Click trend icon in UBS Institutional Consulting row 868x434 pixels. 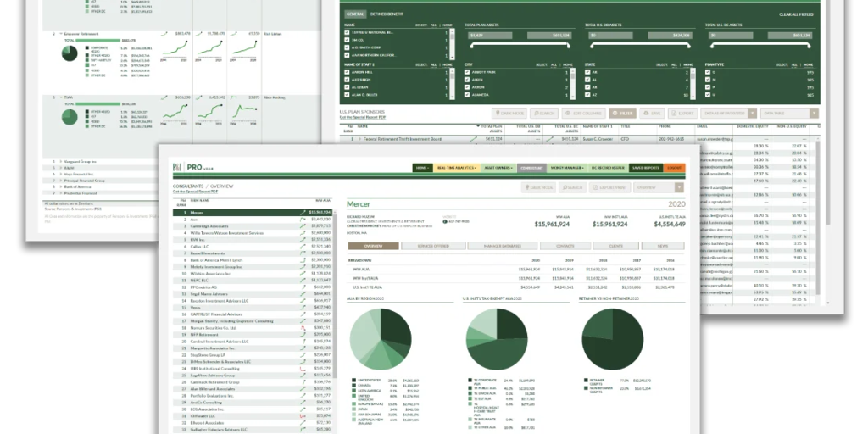click(303, 368)
